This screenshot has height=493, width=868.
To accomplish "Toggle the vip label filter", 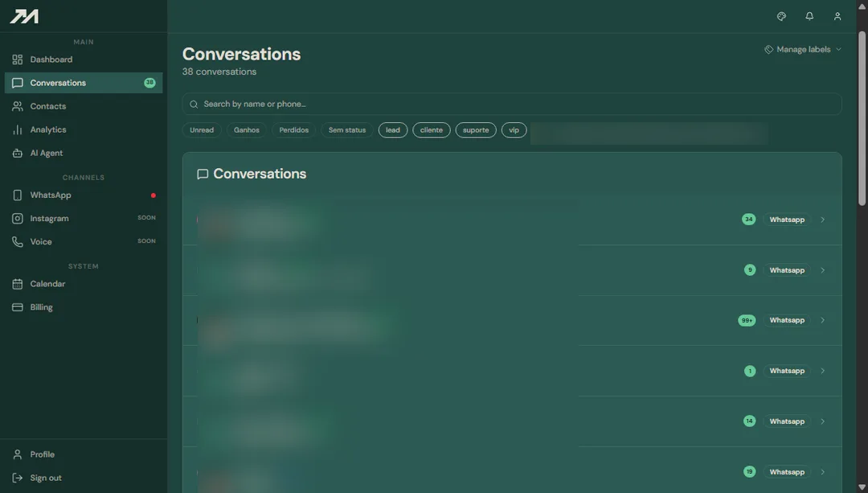I will coord(514,130).
